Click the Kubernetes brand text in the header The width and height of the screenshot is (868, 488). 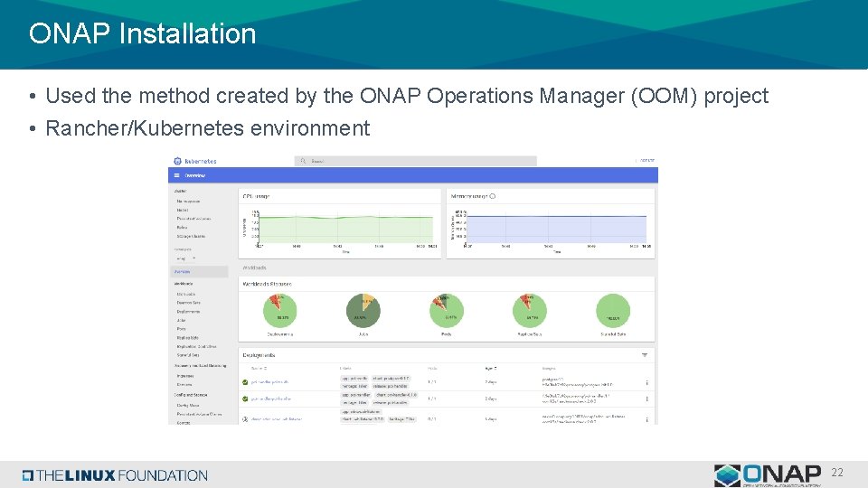(201, 161)
